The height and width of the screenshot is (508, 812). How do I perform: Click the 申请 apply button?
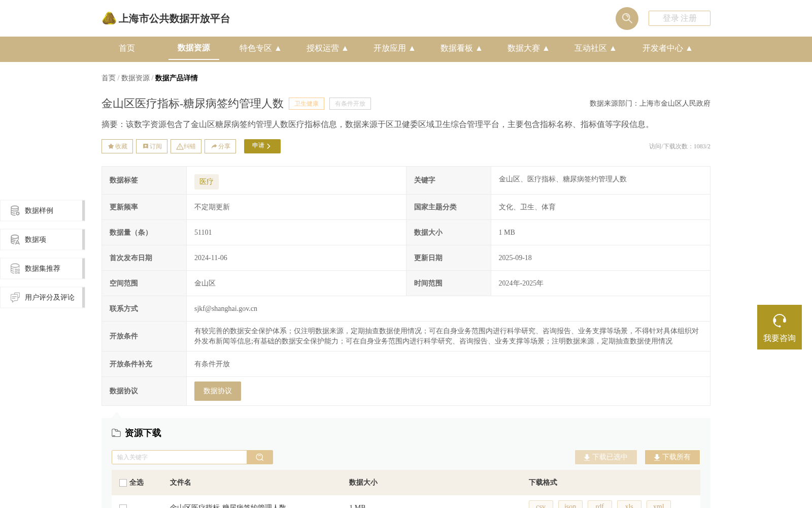262,146
